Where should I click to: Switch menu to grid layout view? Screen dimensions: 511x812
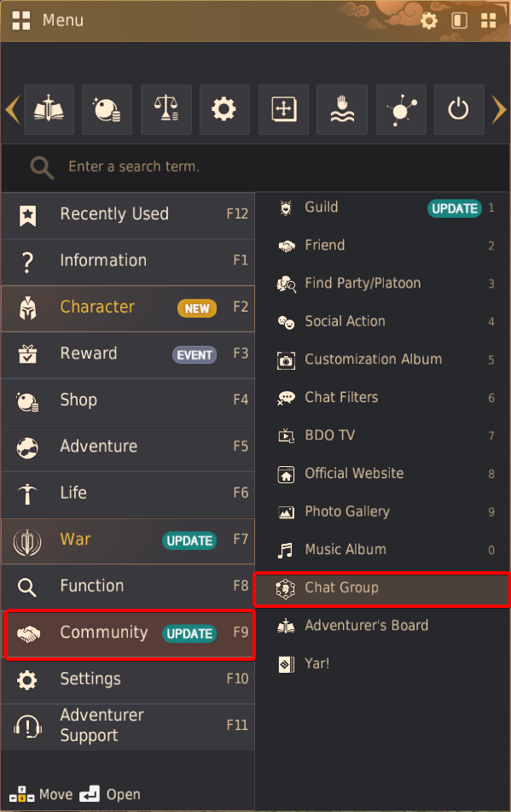pyautogui.click(x=488, y=20)
